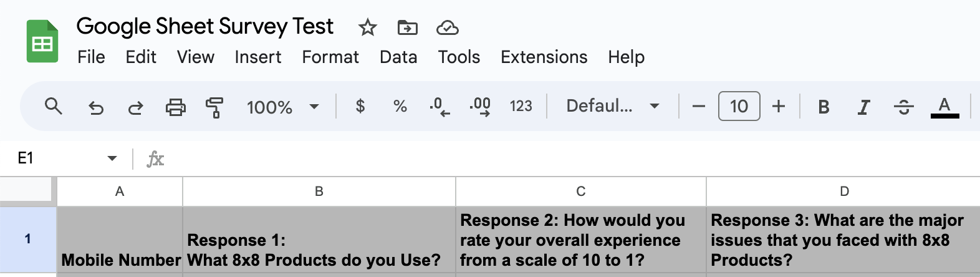Check cloud save status icon

(x=447, y=27)
